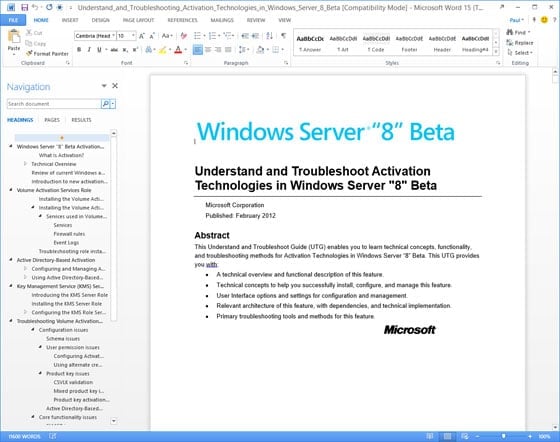This screenshot has height=442, width=560.
Task: Switch to the PAGE LAYOUT tab
Action: tap(138, 20)
